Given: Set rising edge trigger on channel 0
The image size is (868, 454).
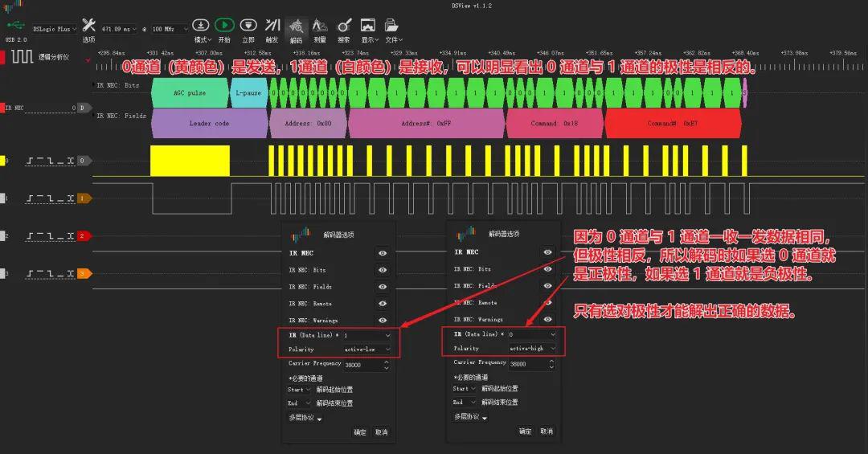Looking at the screenshot, I should [31, 161].
